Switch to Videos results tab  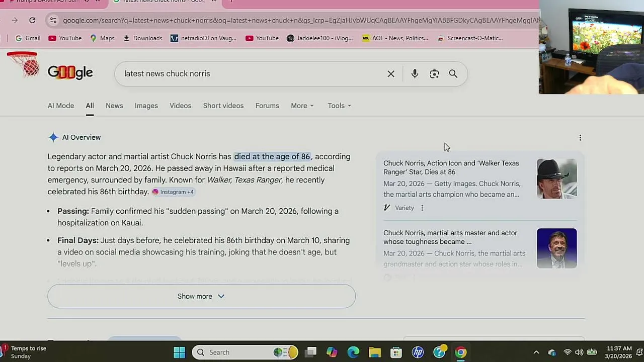point(180,106)
